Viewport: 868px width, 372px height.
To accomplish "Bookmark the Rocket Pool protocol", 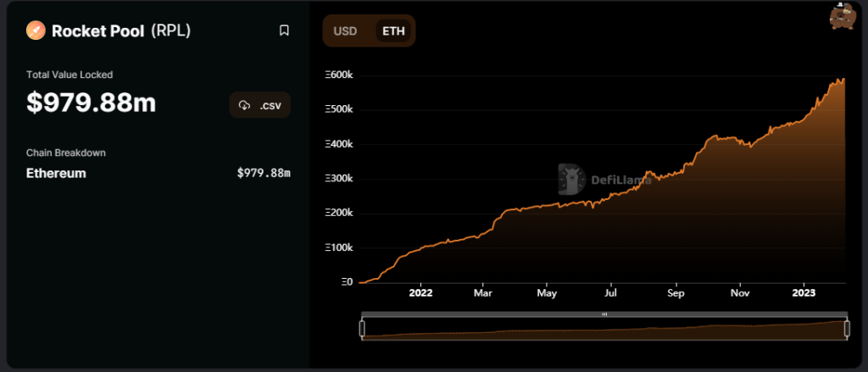I will coord(284,31).
